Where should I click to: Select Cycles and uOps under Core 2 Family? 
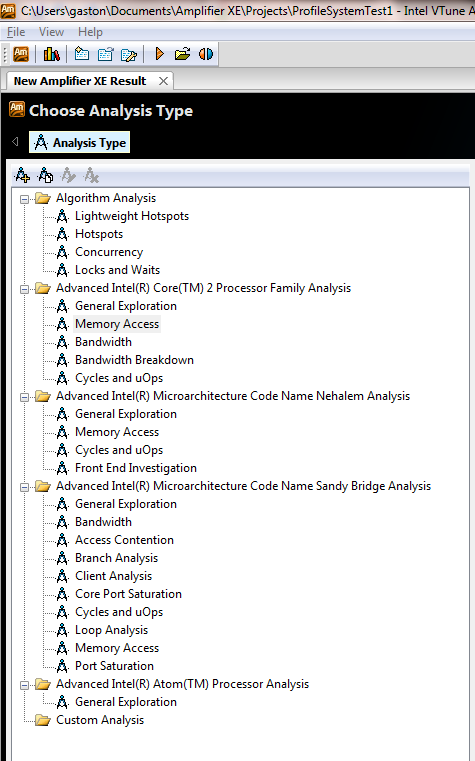point(119,378)
